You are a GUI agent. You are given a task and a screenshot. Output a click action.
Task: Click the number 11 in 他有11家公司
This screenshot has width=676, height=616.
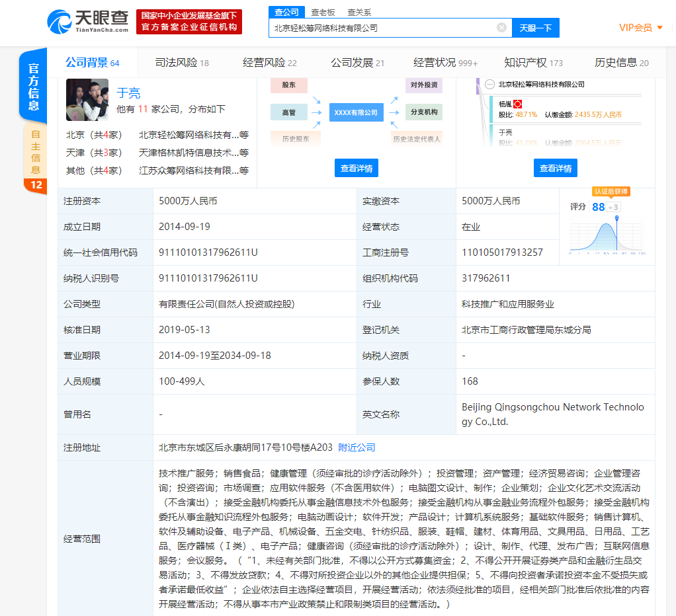point(143,109)
